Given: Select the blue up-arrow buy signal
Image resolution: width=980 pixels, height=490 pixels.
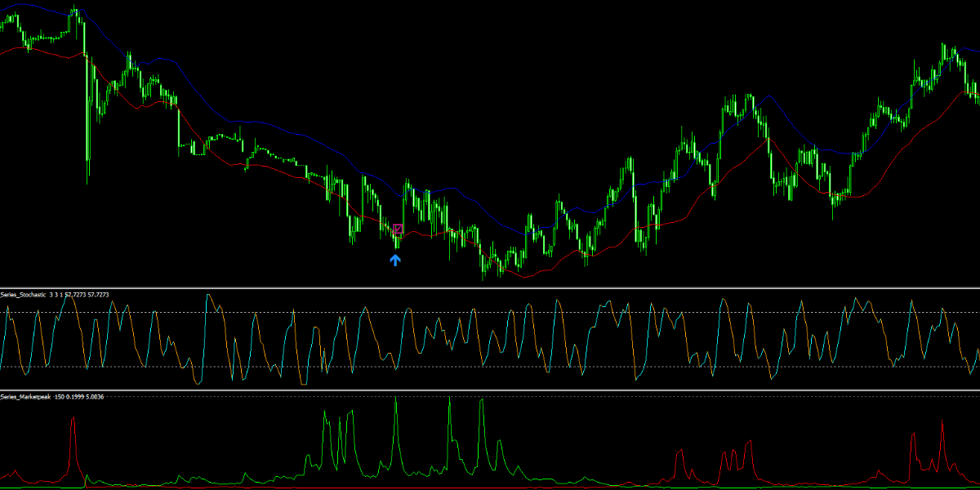Looking at the screenshot, I should pyautogui.click(x=395, y=260).
